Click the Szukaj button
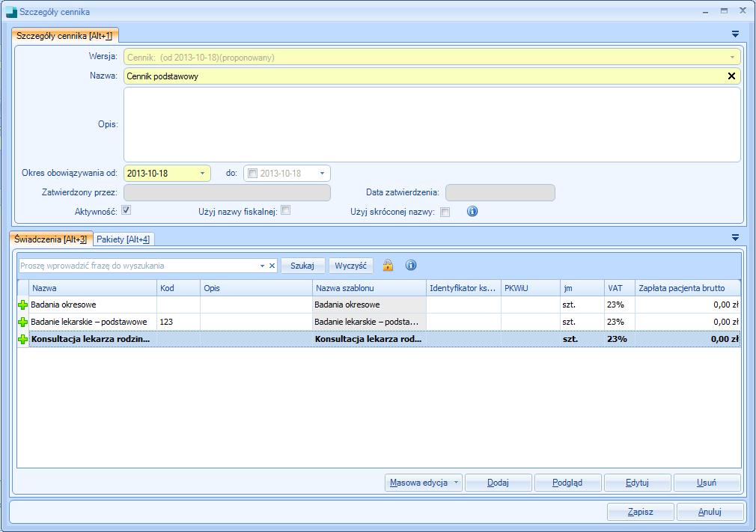756x532 pixels. coord(302,266)
